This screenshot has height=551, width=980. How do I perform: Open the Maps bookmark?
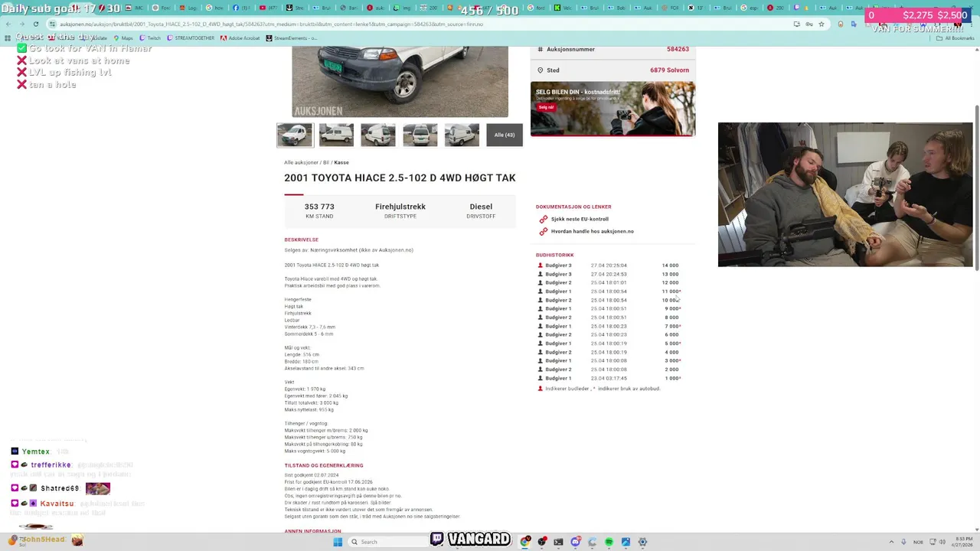click(123, 37)
